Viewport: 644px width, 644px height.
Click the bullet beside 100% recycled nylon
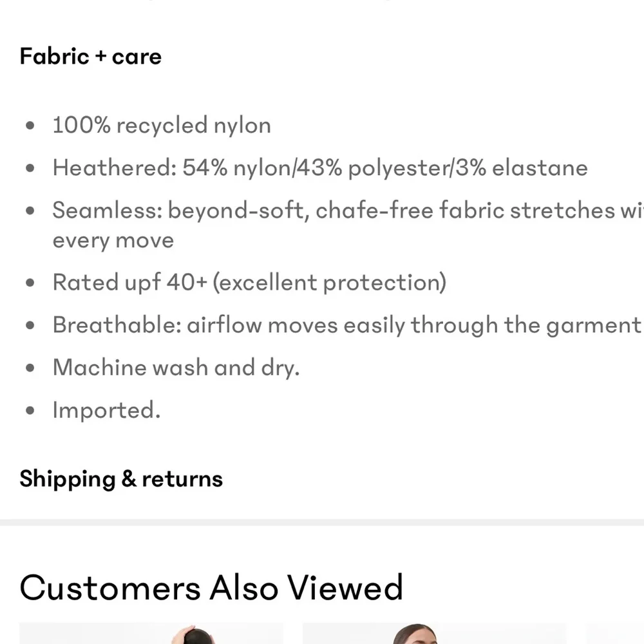coord(30,126)
